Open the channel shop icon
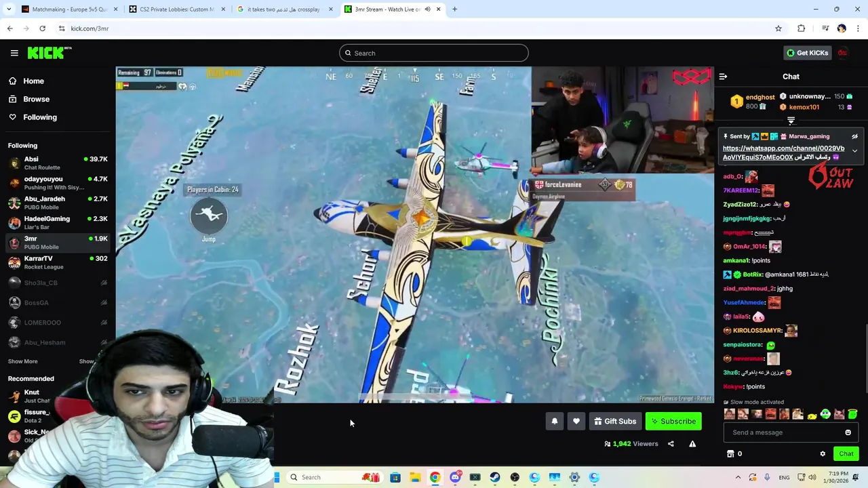This screenshot has width=868, height=488. tap(730, 454)
